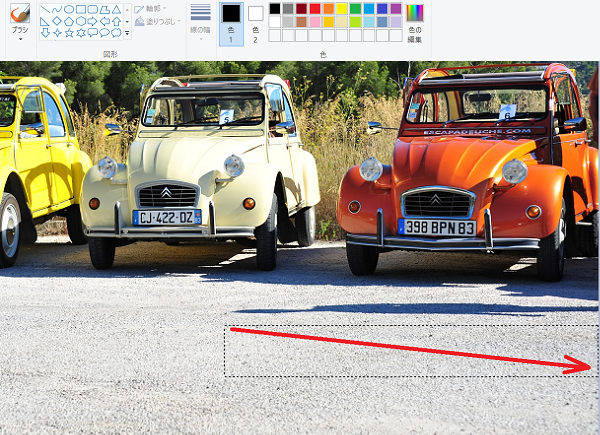Click the 398 BPN 83 license plate on canvas
The image size is (600, 435).
pyautogui.click(x=437, y=228)
